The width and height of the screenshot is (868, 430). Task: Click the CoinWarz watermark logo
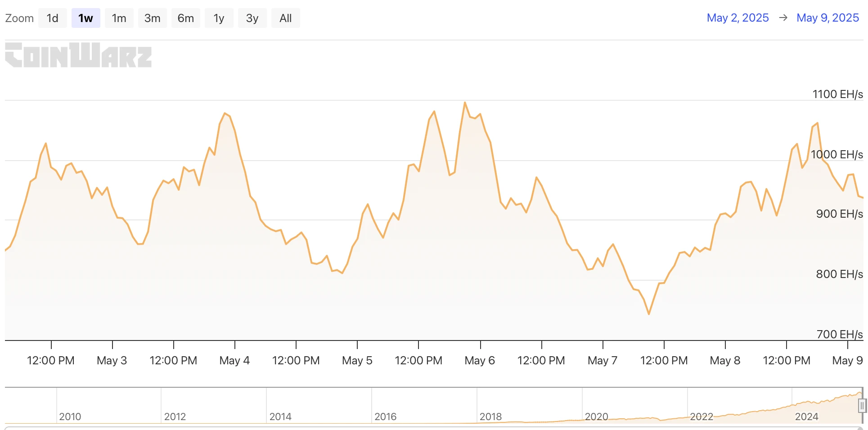(78, 55)
